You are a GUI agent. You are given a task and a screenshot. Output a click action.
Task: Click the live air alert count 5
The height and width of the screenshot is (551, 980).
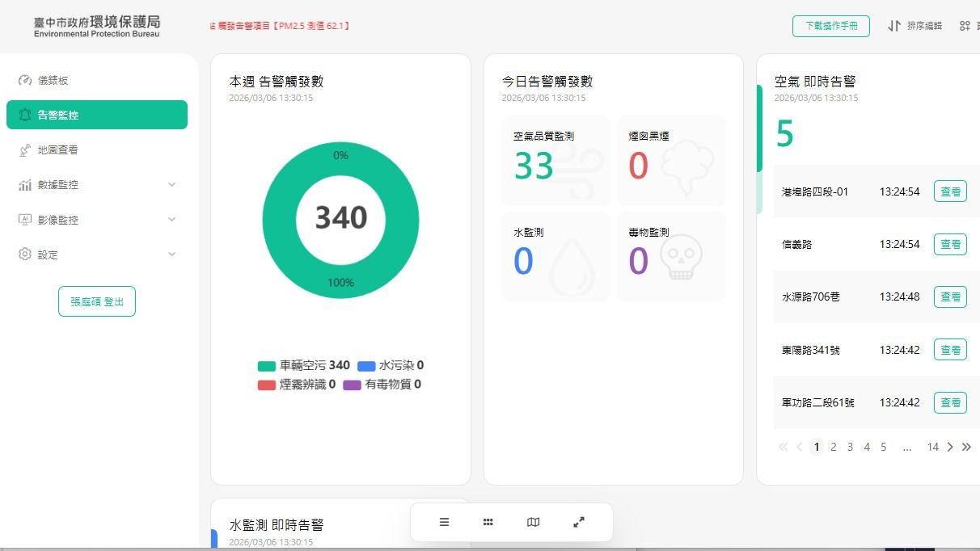point(784,134)
